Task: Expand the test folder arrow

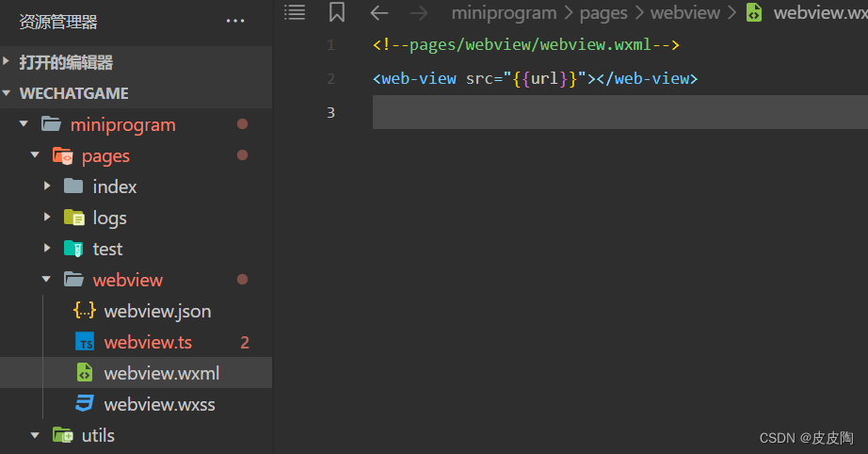Action: 47,249
